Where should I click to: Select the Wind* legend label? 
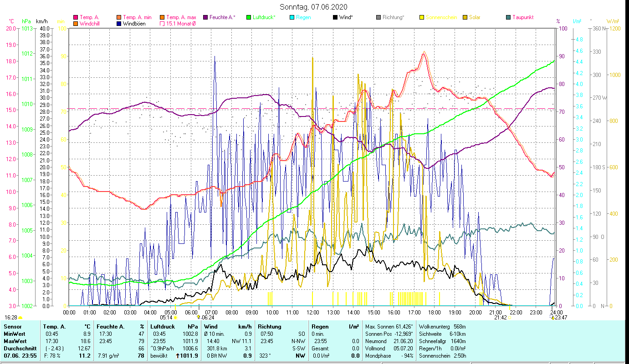click(x=346, y=18)
